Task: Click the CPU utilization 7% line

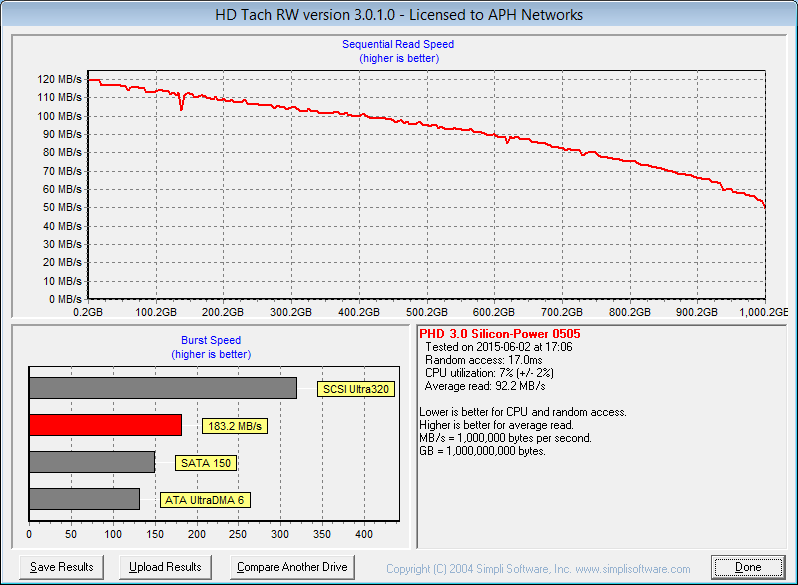Action: point(490,373)
